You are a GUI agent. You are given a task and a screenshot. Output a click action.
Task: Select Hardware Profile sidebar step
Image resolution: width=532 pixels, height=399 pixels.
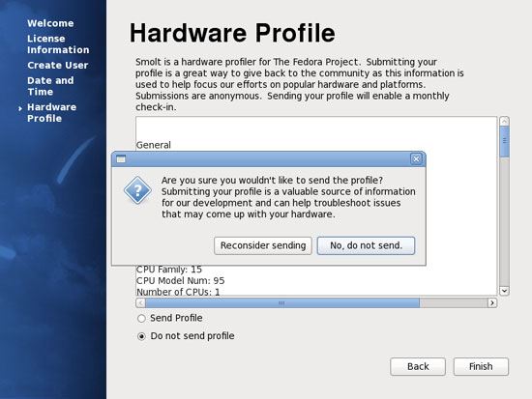[x=51, y=112]
